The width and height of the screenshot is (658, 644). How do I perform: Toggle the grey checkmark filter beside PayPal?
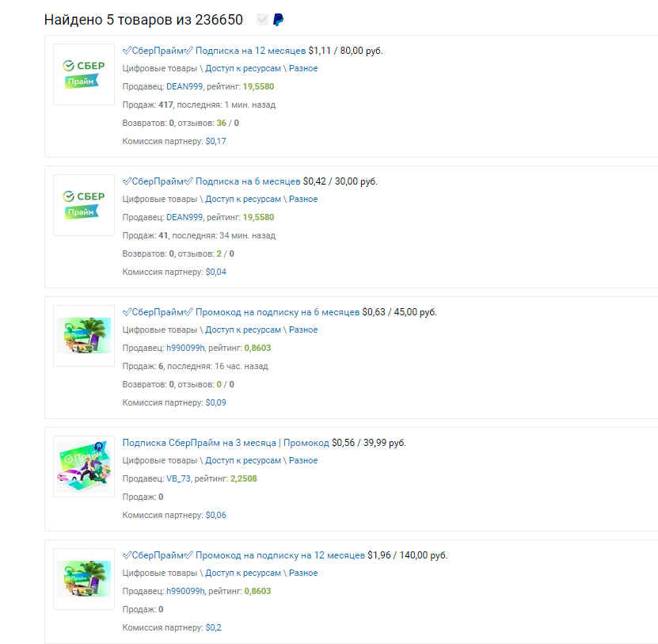pos(262,19)
